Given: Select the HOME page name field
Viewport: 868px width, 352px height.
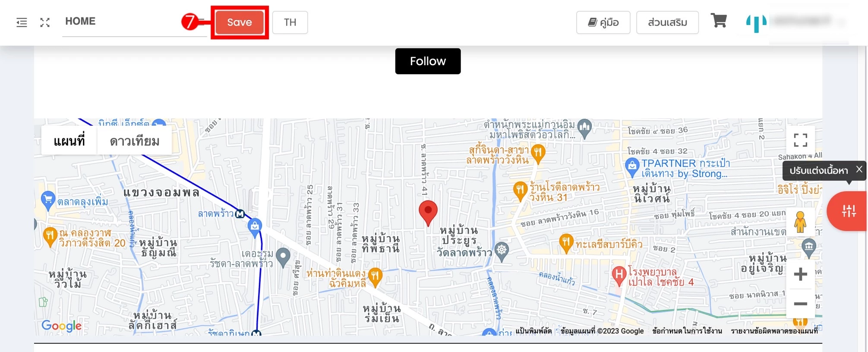Looking at the screenshot, I should point(135,22).
